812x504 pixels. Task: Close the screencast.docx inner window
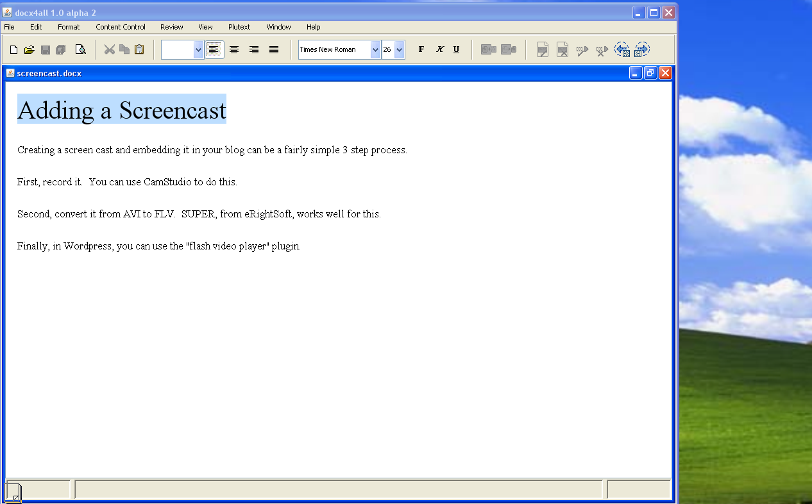tap(665, 73)
